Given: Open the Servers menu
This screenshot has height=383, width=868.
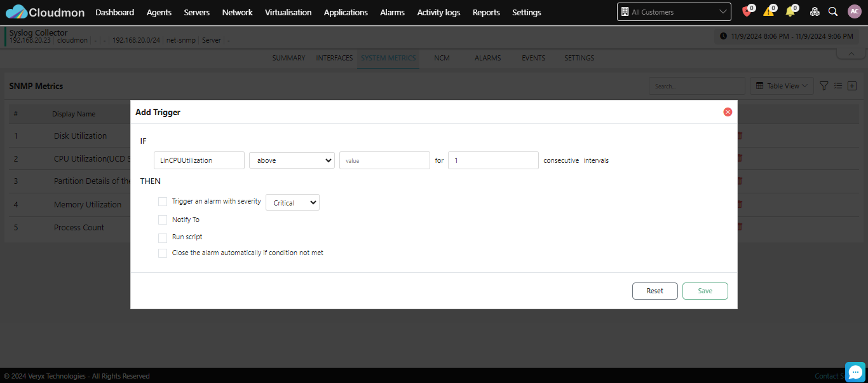Looking at the screenshot, I should point(197,12).
